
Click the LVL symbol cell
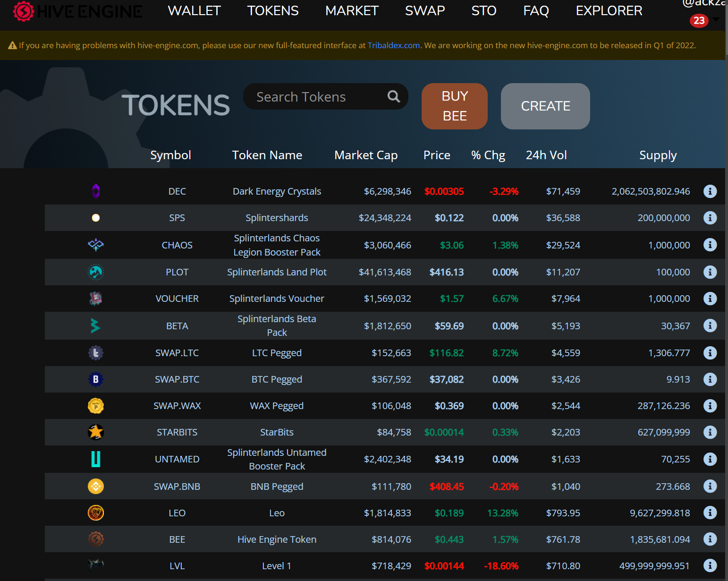click(177, 565)
